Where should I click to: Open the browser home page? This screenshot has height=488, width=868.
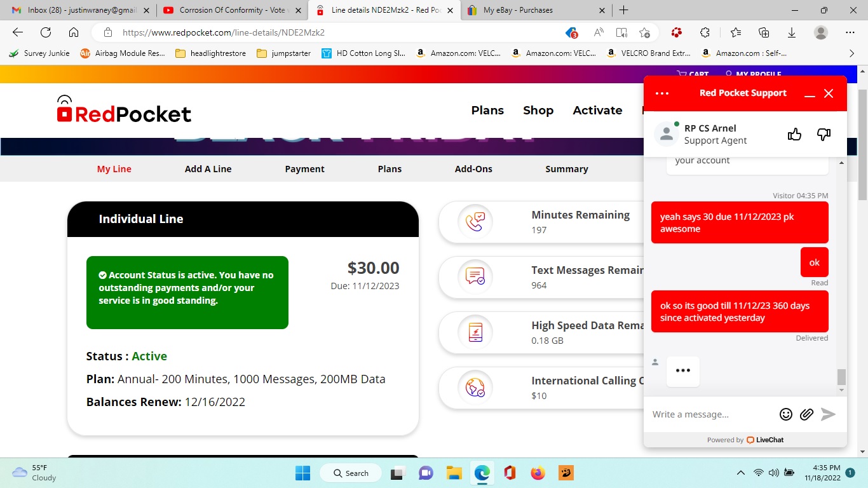click(x=74, y=32)
